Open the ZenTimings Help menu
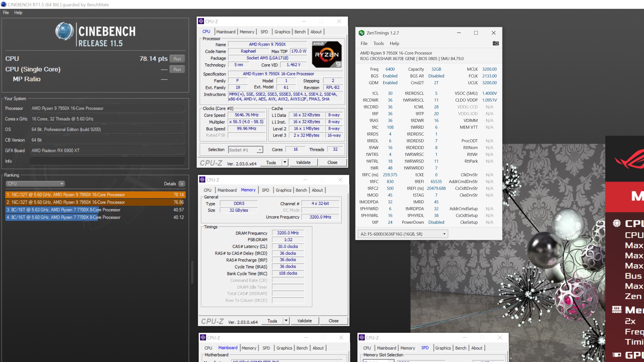The height and width of the screenshot is (362, 644). [394, 43]
